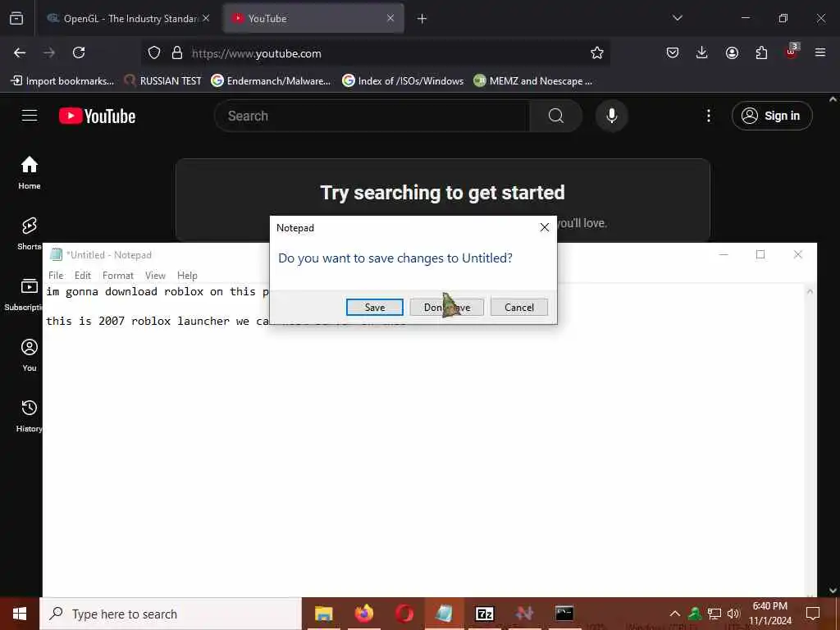
Task: Open MEMZ and Noescape bookmark
Action: tap(533, 81)
